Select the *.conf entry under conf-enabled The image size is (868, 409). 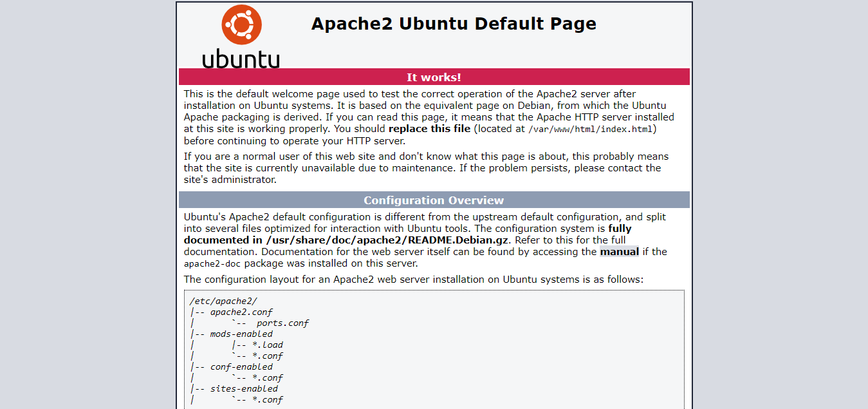pos(267,377)
